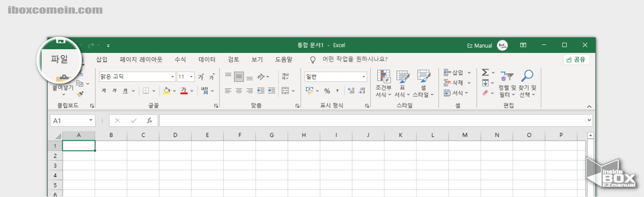Click the 공유 share button
This screenshot has height=197, width=644.
[576, 59]
